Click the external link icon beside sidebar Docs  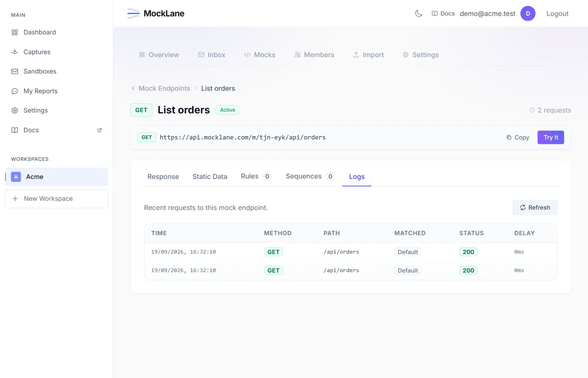[x=100, y=130]
